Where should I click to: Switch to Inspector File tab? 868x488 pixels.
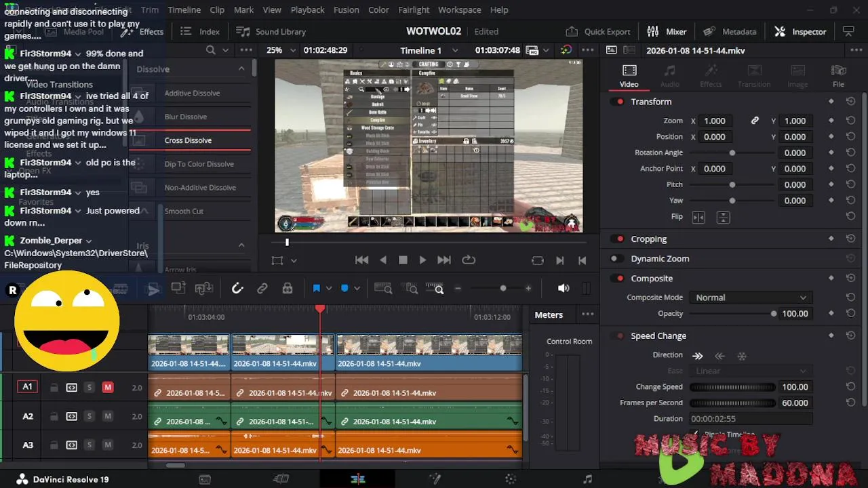(838, 76)
